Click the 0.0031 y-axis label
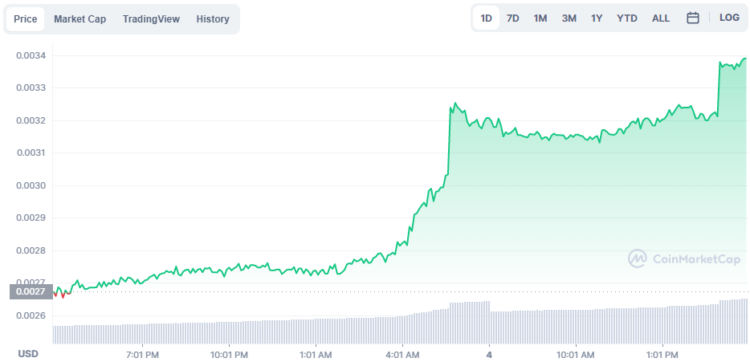The width and height of the screenshot is (750, 362). coord(31,153)
